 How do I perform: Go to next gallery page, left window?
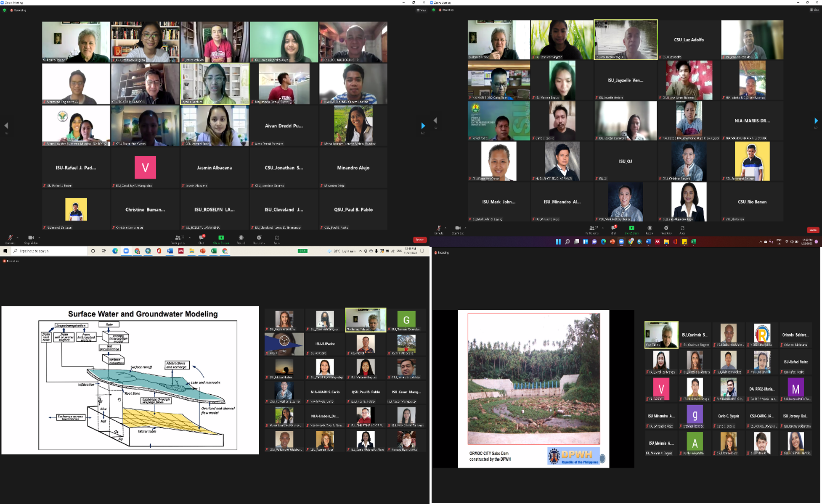pos(423,126)
